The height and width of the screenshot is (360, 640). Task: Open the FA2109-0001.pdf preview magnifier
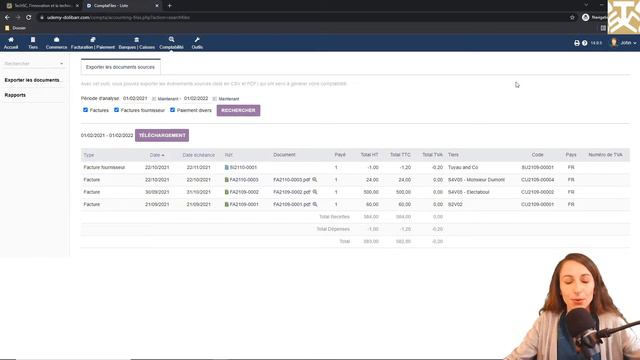[x=315, y=204]
